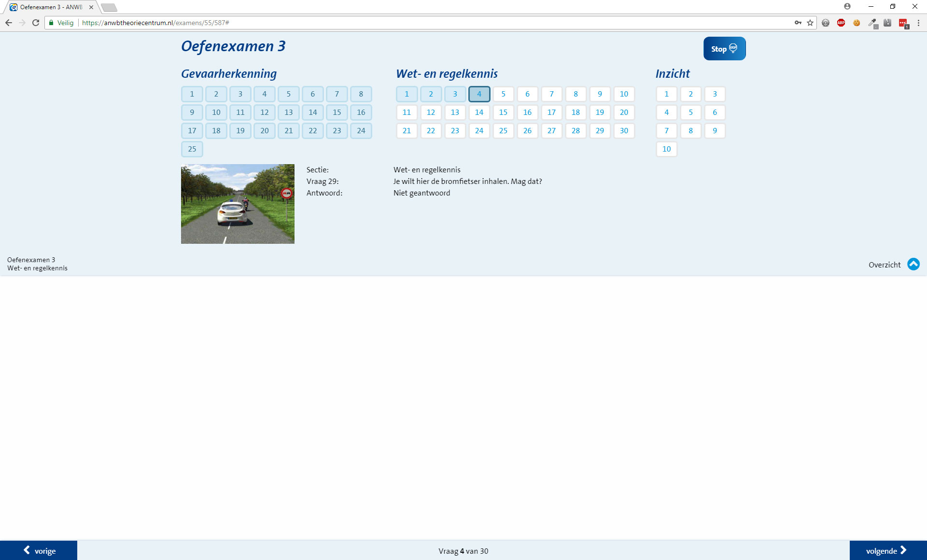
Task: Jump to Wet- en regelkennis question 29
Action: point(600,131)
